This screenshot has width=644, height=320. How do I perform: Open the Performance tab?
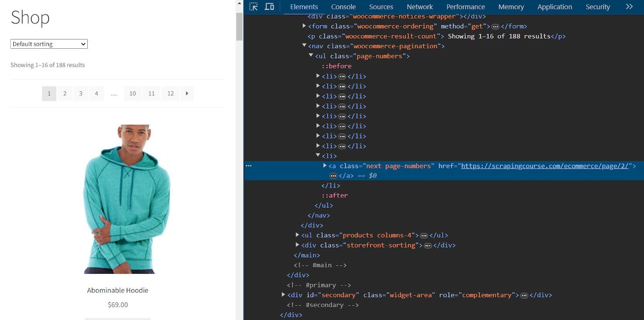pyautogui.click(x=466, y=7)
